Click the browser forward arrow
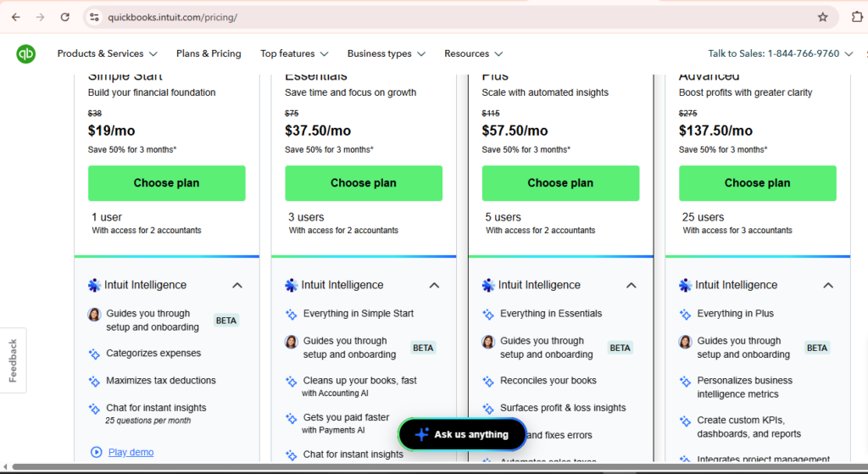Screen dimensions: 868x474 pyautogui.click(x=40, y=17)
